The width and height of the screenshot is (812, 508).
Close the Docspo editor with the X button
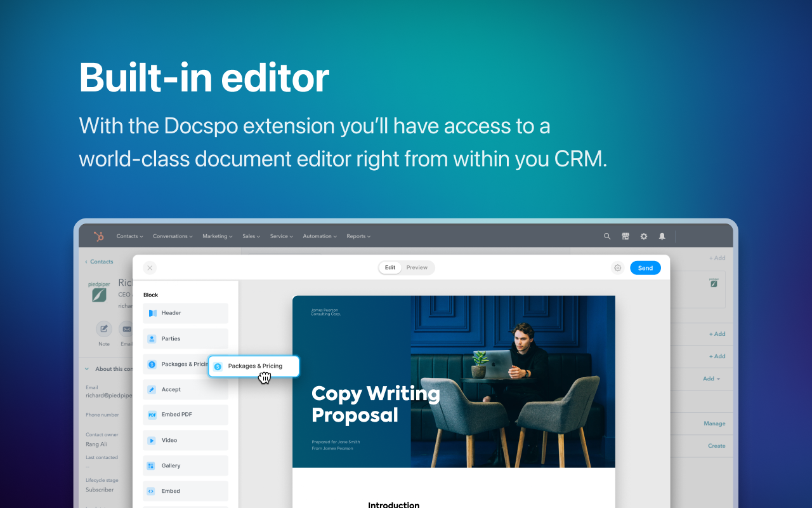point(150,268)
